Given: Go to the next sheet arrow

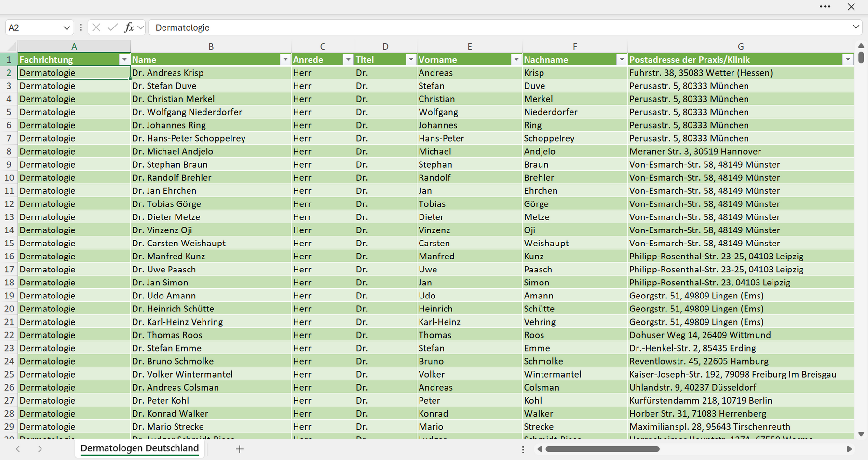Looking at the screenshot, I should 40,449.
